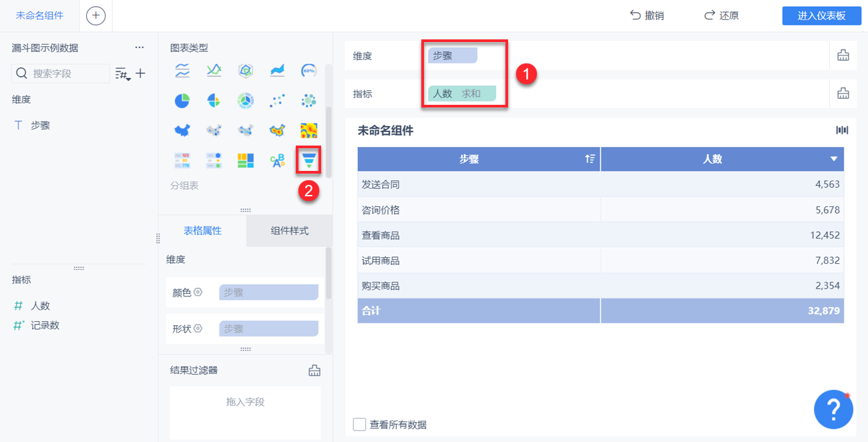This screenshot has width=868, height=442.
Task: Toggle sort on the 步骤 column header
Action: [590, 159]
